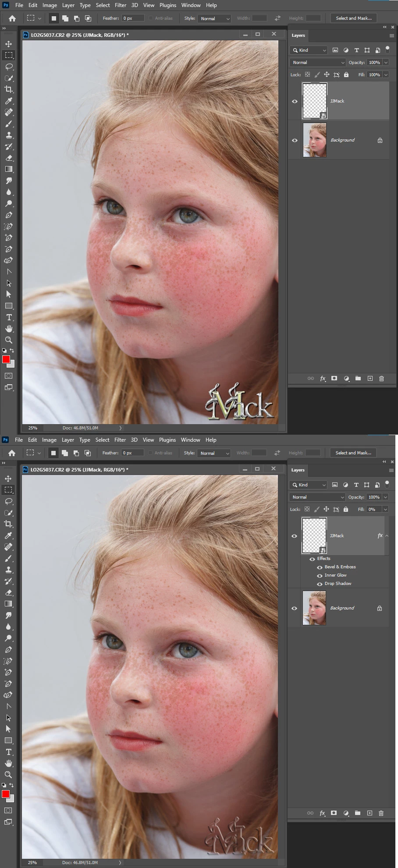
Task: Select Quick Selection tool in lower window
Action: point(8,513)
